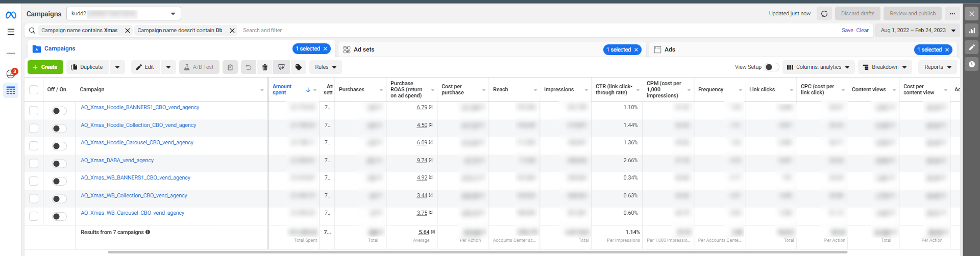Viewport: 980px width, 256px height.
Task: Open the three-dots more options button
Action: (952, 14)
